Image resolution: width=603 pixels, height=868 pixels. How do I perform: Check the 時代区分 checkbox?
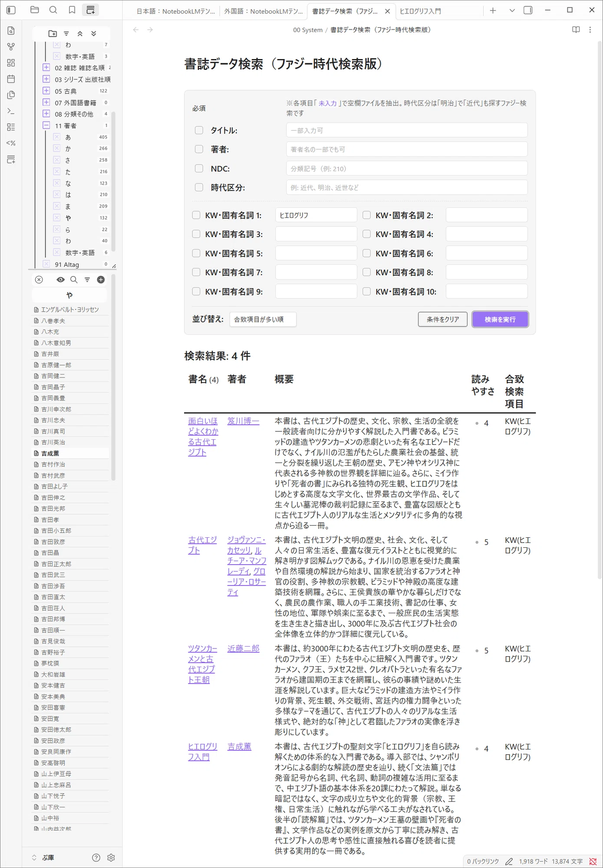(x=199, y=187)
